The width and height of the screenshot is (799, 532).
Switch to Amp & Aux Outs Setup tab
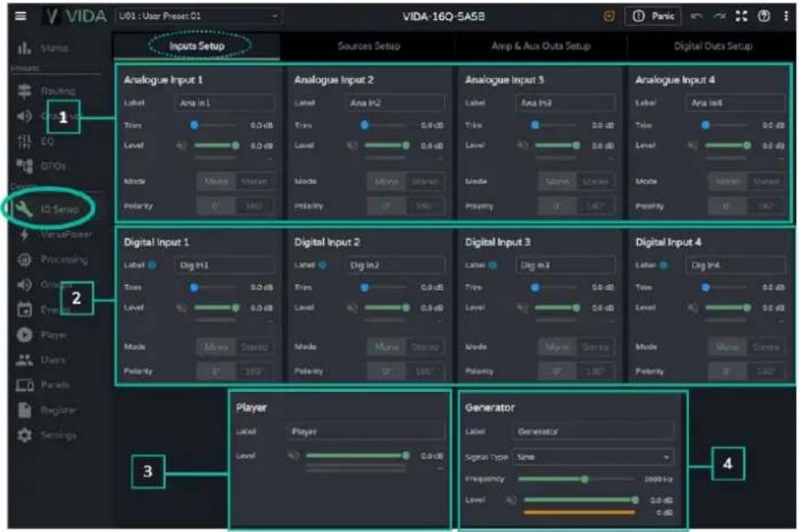[541, 46]
